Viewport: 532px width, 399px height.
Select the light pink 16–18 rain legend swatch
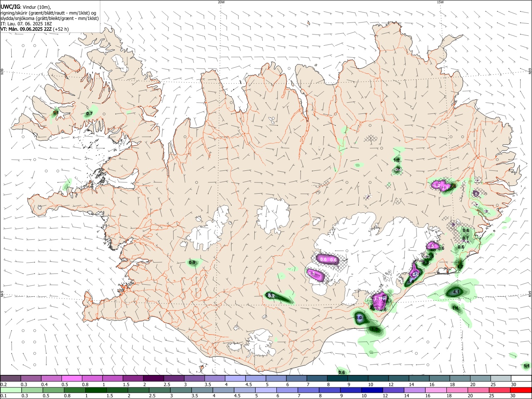[x=436, y=390]
